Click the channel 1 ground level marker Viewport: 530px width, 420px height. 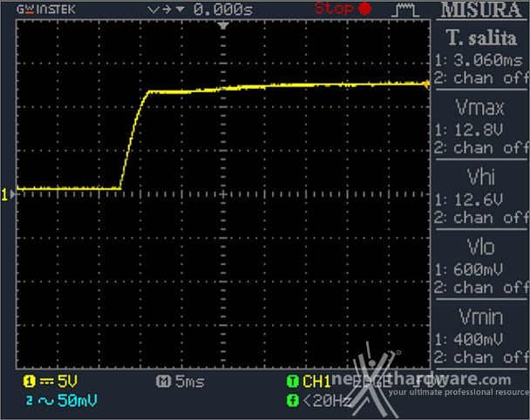coord(8,194)
